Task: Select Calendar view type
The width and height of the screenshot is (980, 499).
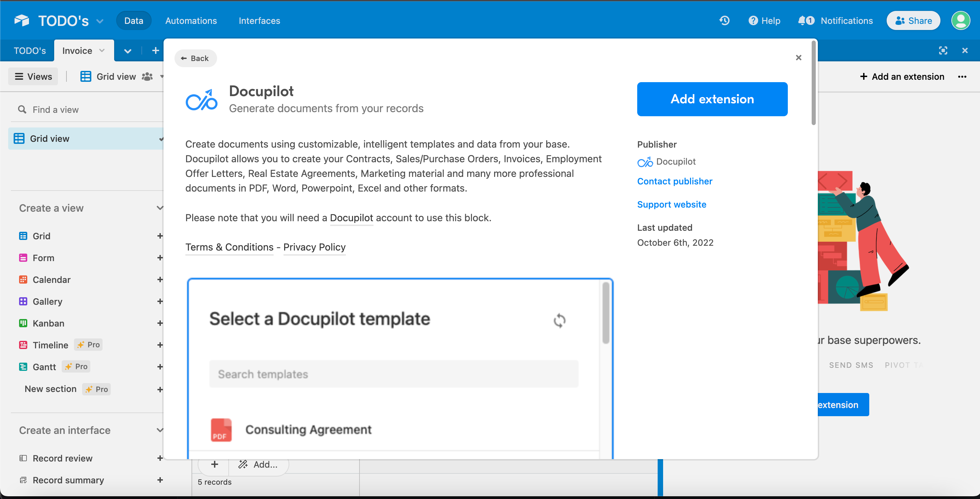Action: tap(51, 279)
